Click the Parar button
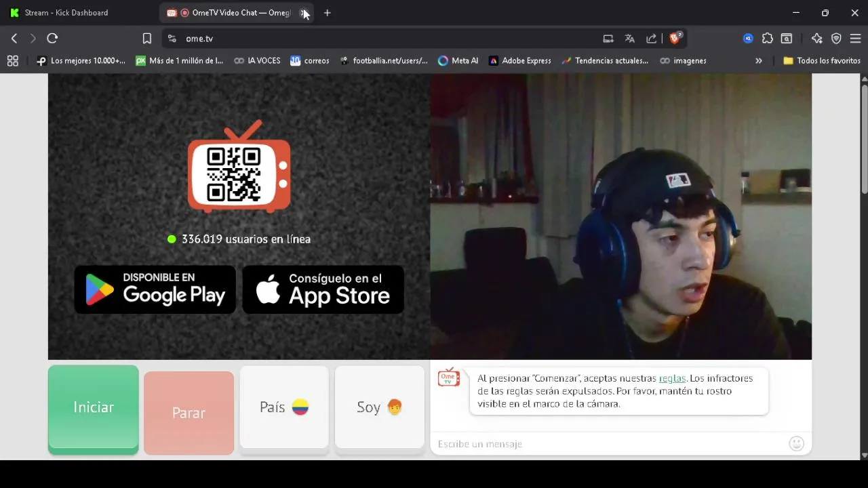Viewport: 868px width, 488px height. tap(189, 413)
